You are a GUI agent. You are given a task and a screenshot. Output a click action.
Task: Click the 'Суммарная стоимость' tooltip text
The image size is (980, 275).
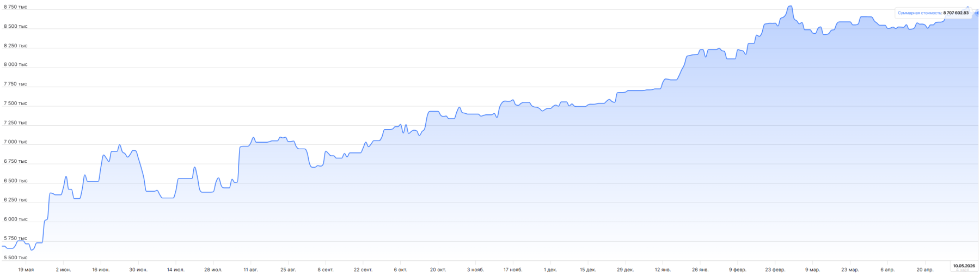[x=920, y=13]
